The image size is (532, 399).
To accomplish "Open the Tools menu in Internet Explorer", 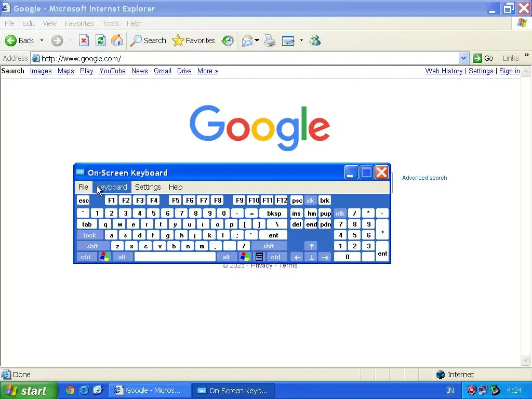I will 110,23.
